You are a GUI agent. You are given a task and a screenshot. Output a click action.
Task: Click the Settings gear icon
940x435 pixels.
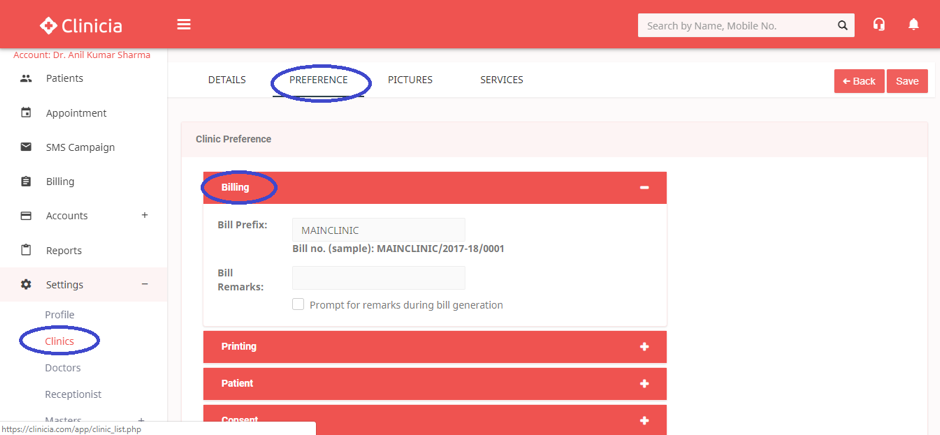click(26, 285)
